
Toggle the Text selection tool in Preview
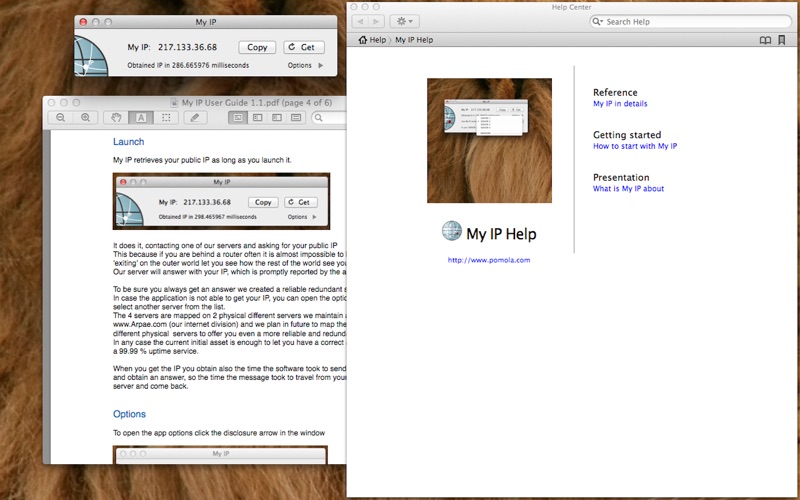click(x=141, y=118)
